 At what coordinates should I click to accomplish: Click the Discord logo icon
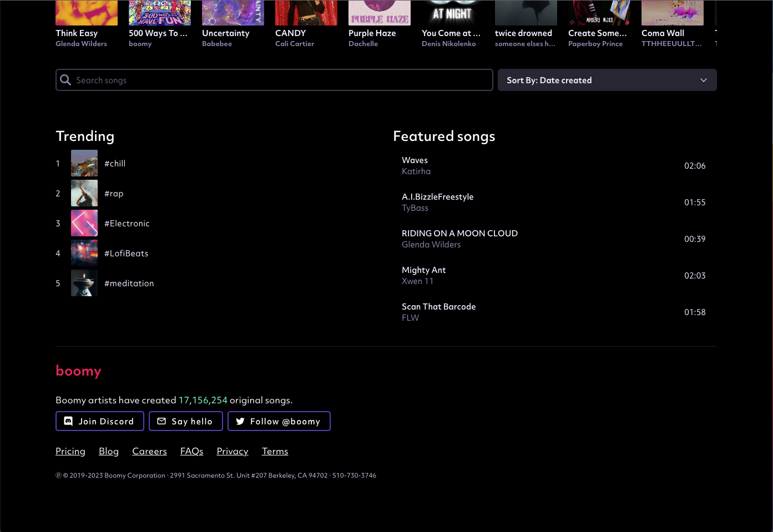[68, 421]
